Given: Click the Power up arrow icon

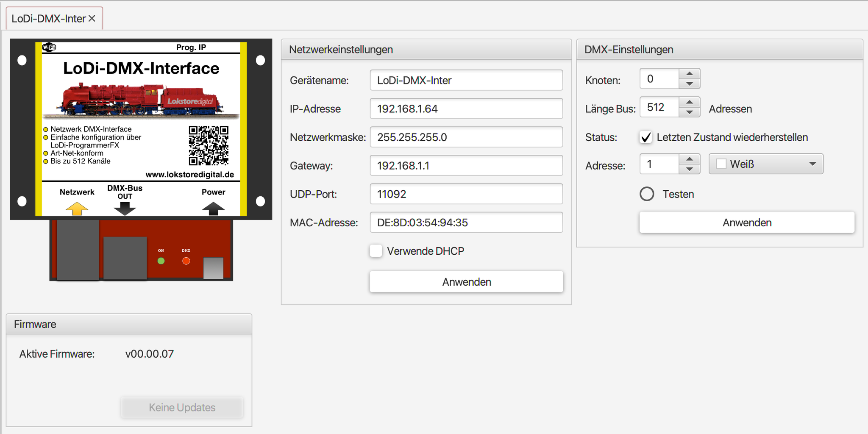Looking at the screenshot, I should click(213, 209).
